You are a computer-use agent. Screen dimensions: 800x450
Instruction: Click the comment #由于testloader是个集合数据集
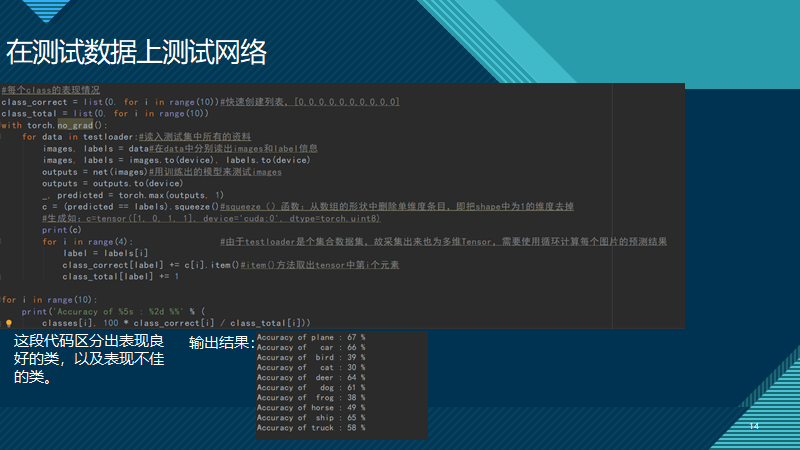pyautogui.click(x=443, y=242)
